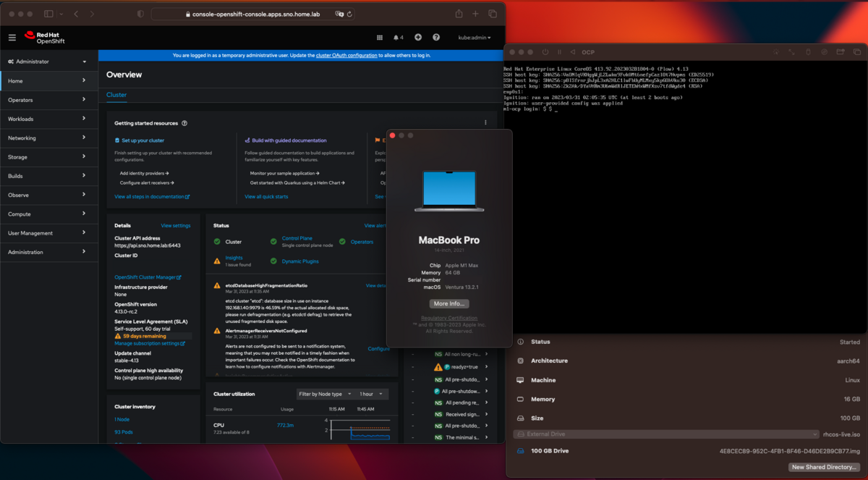Image resolution: width=868 pixels, height=480 pixels.
Task: Open the Insights status link
Action: 234,258
